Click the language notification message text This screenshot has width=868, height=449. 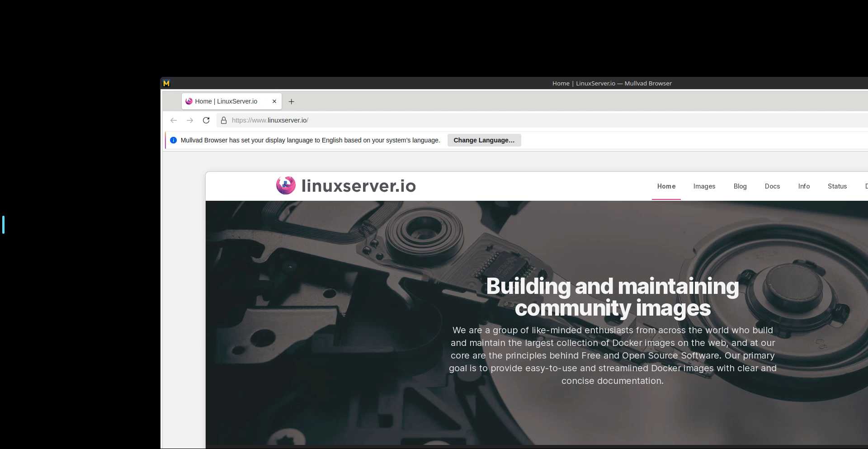click(x=310, y=140)
